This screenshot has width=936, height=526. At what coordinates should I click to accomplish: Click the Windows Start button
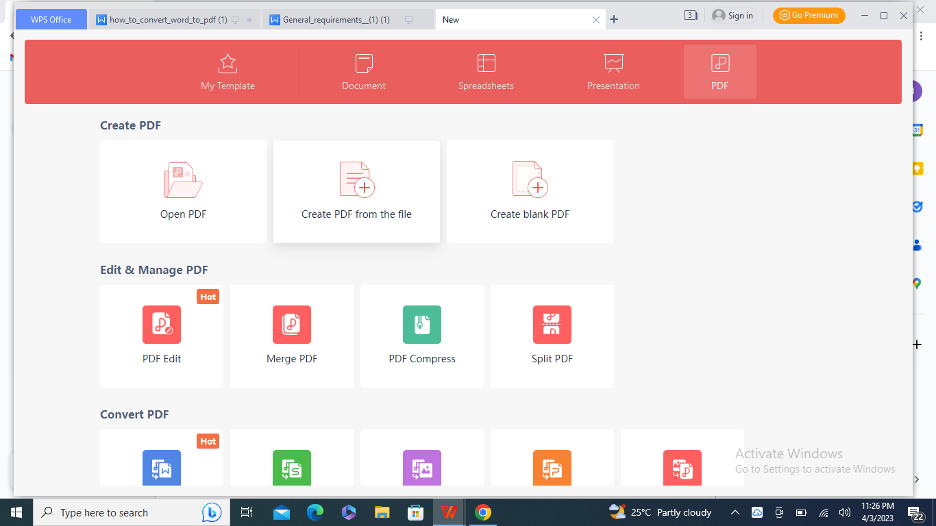coord(16,512)
